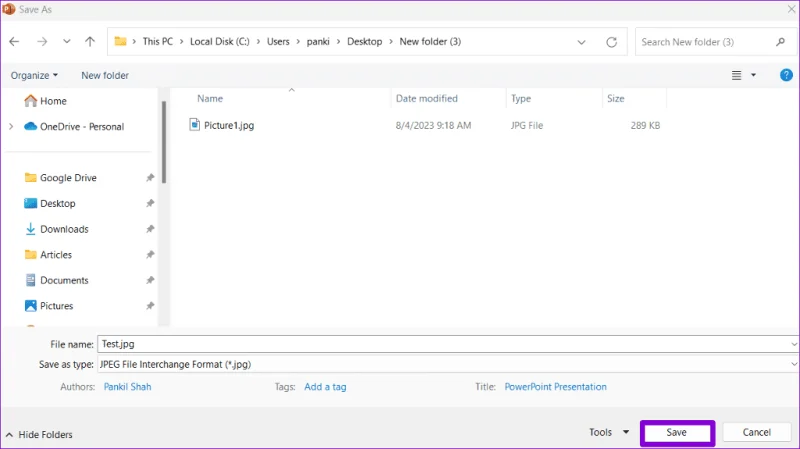
Task: Change view layout icon
Action: [736, 76]
